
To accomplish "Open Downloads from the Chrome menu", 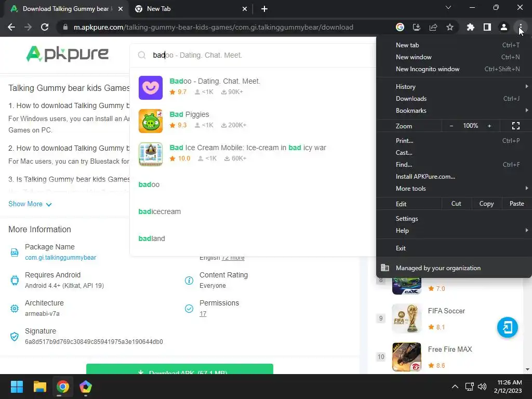I will click(454, 99).
